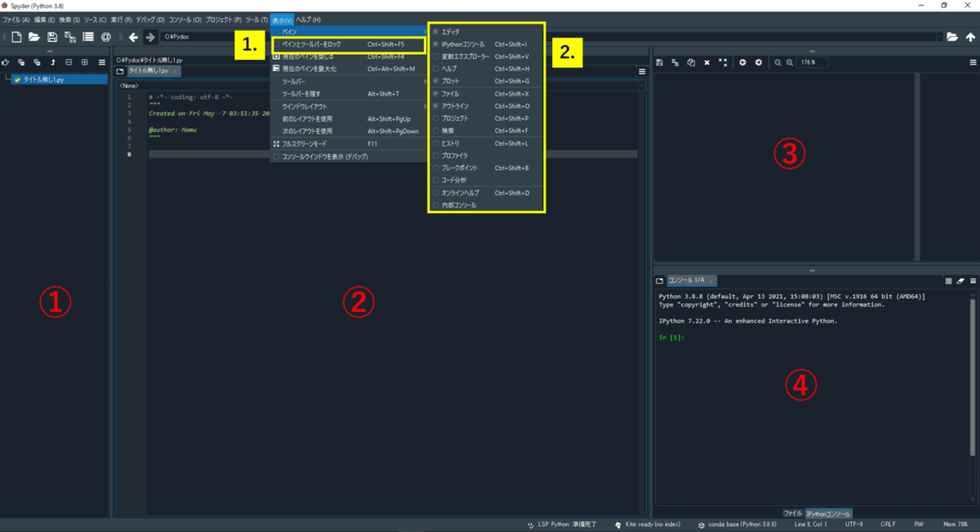980x532 pixels.
Task: Remove all plots in the plots pane
Action: (723, 62)
